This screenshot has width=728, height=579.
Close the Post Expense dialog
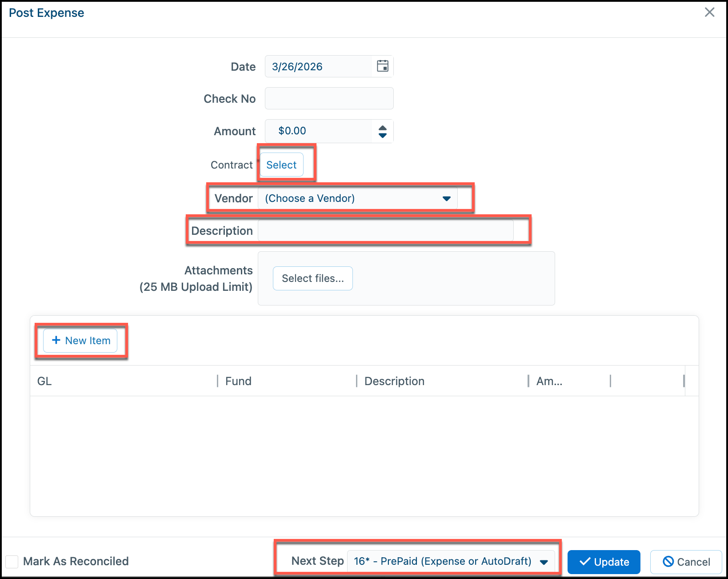(x=710, y=12)
